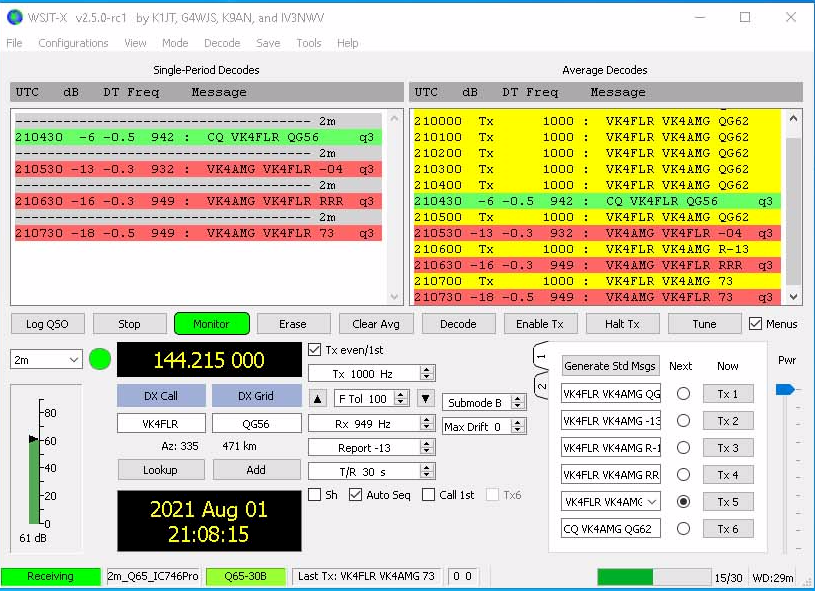Select the Next radio button for Tx 6
Viewport: 815px width, 591px height.
coord(683,529)
